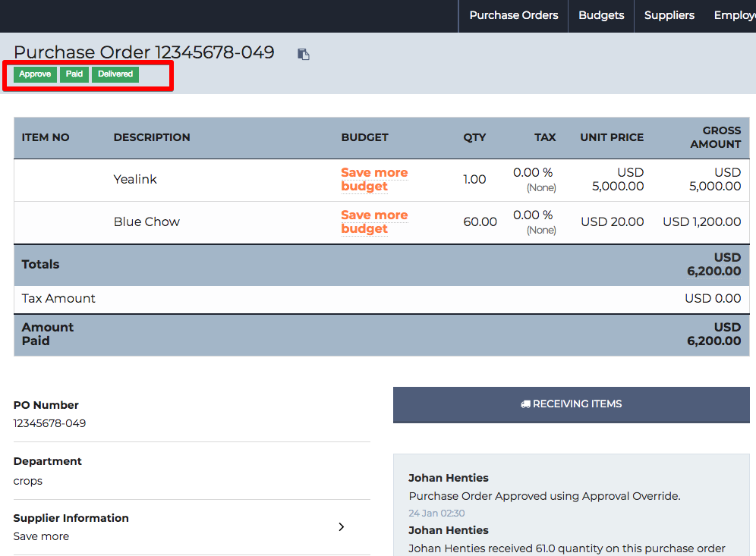Click the green Approve status badge

[35, 74]
